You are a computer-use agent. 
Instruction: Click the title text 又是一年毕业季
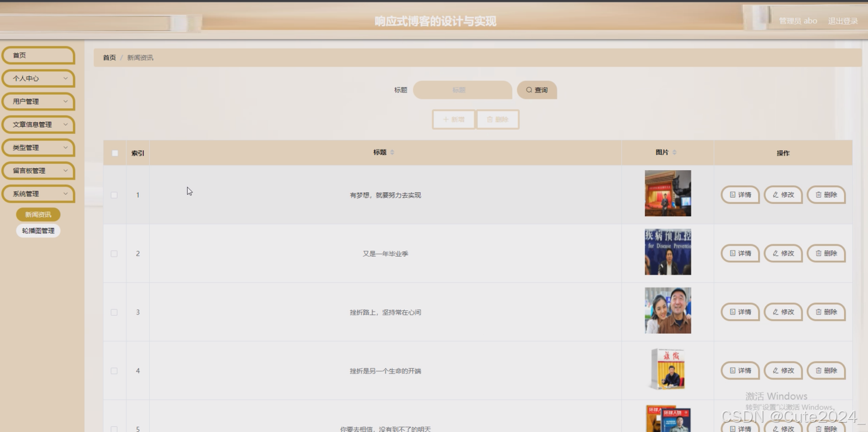[385, 254]
